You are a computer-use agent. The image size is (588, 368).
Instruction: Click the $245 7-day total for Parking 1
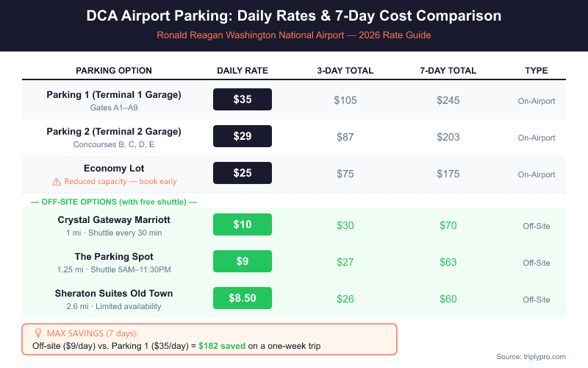click(x=448, y=100)
